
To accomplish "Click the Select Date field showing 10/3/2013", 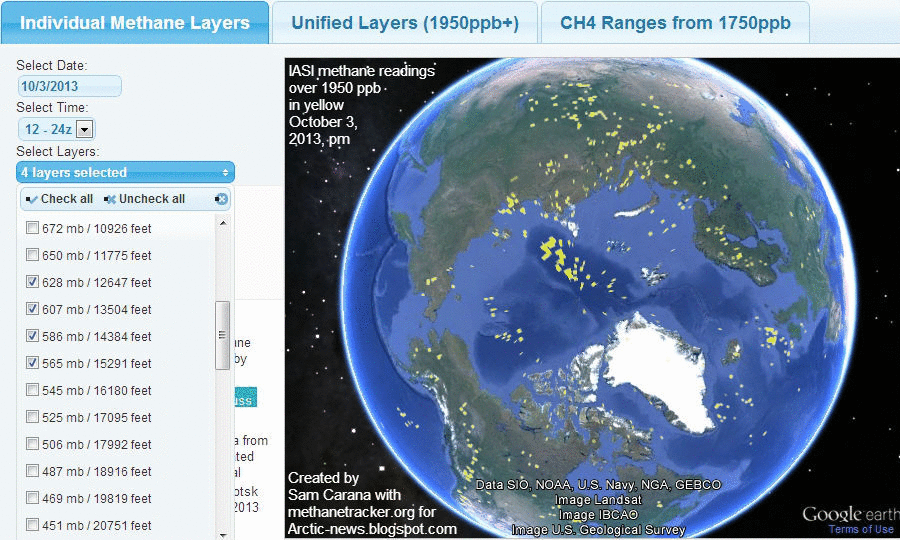I will click(69, 86).
